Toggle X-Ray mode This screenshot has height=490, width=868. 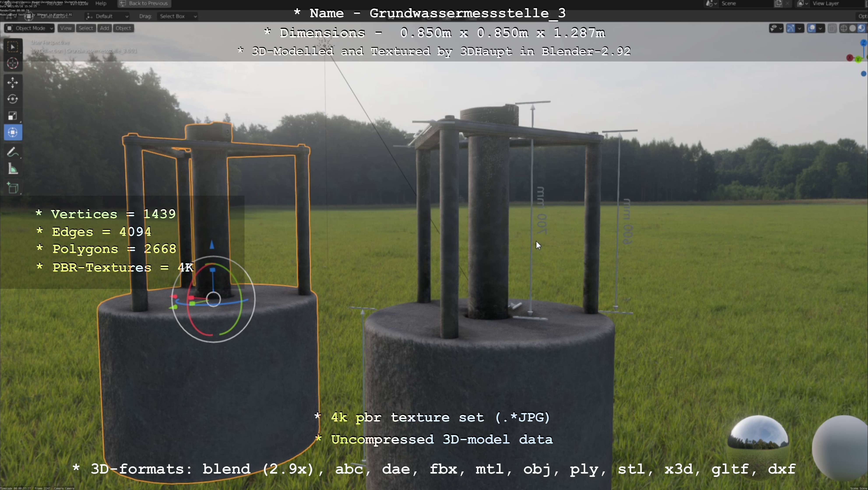(832, 28)
